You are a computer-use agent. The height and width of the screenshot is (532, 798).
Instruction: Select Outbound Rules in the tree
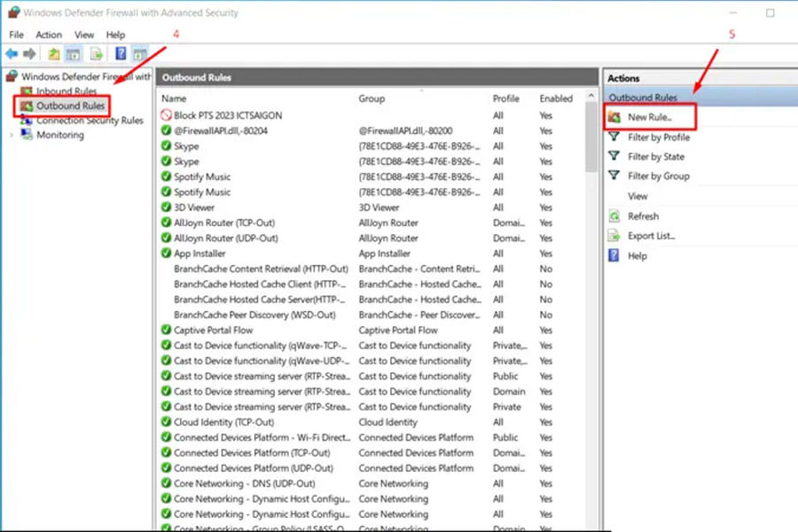click(70, 106)
